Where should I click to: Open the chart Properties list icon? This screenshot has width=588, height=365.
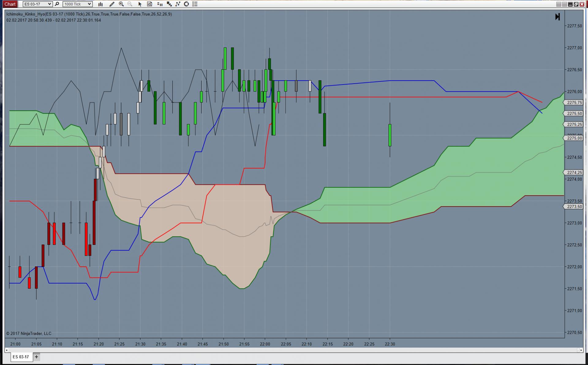pyautogui.click(x=195, y=4)
